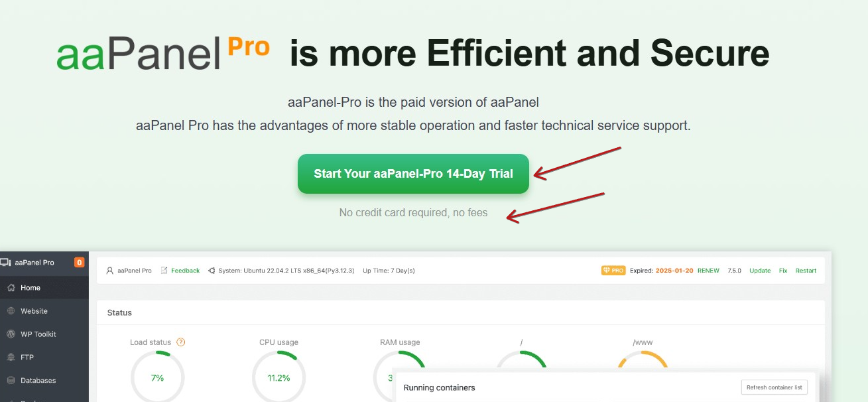Click the Update link
This screenshot has height=402, width=868.
pyautogui.click(x=760, y=271)
